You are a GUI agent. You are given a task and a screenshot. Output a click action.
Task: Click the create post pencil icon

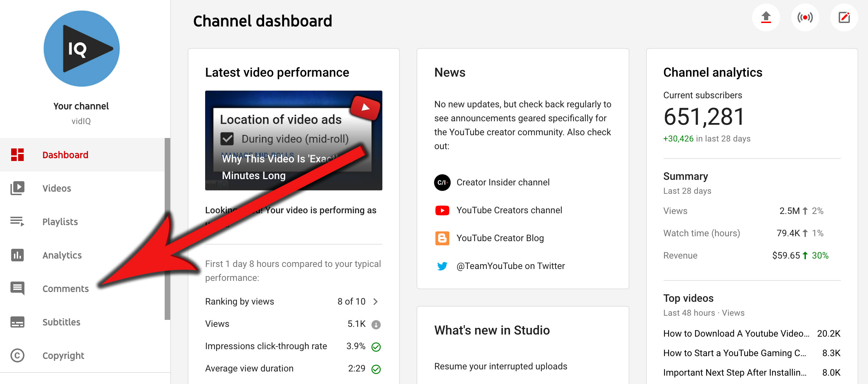(844, 17)
